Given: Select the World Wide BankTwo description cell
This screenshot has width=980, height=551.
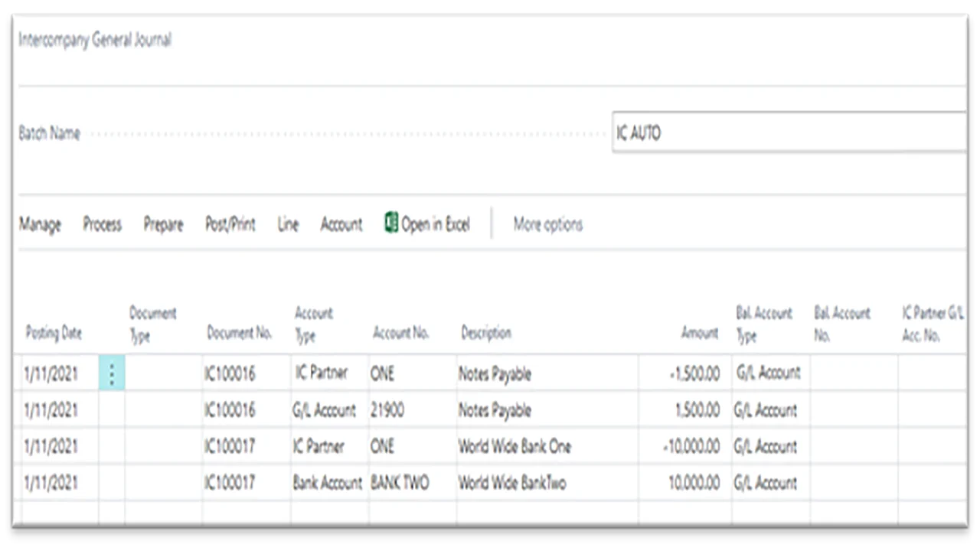Looking at the screenshot, I should click(547, 483).
